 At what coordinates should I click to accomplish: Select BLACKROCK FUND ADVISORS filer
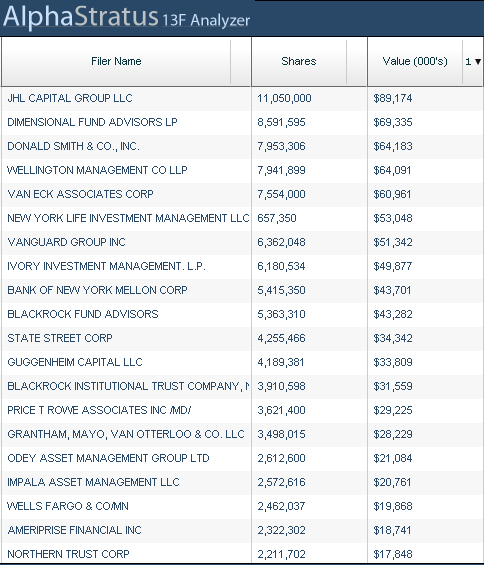point(83,314)
